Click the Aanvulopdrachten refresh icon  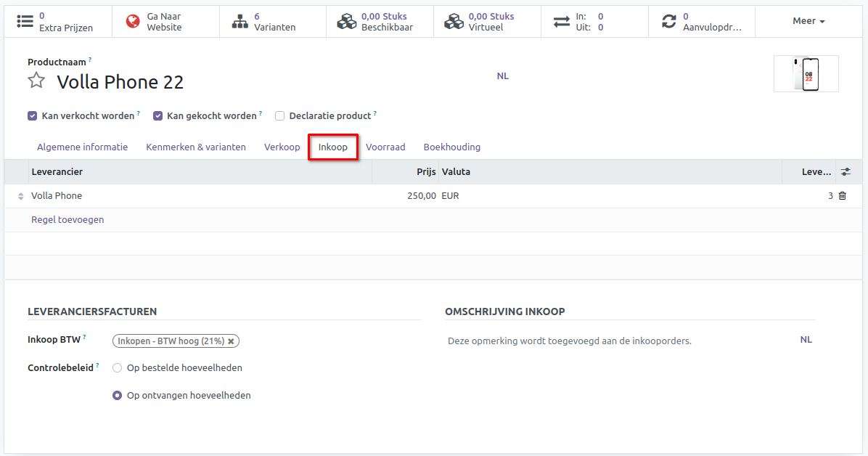(668, 22)
